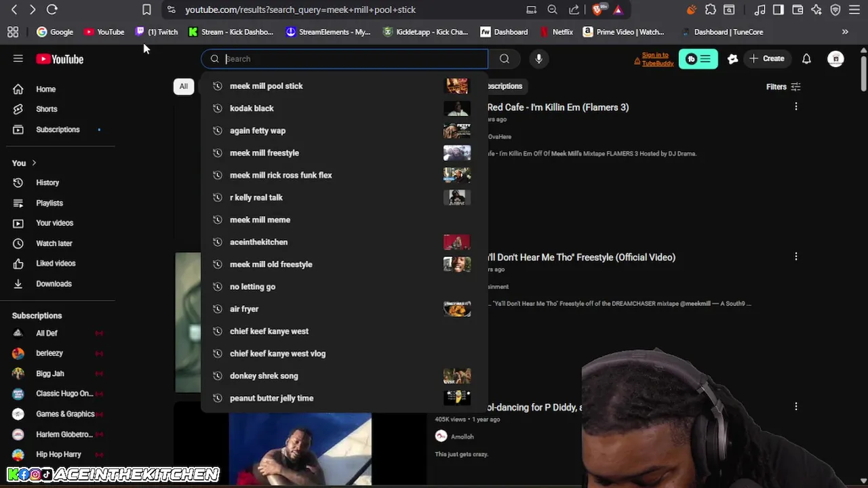Open StreamElements bookmark
Screen dimensions: 868x488
click(328, 32)
